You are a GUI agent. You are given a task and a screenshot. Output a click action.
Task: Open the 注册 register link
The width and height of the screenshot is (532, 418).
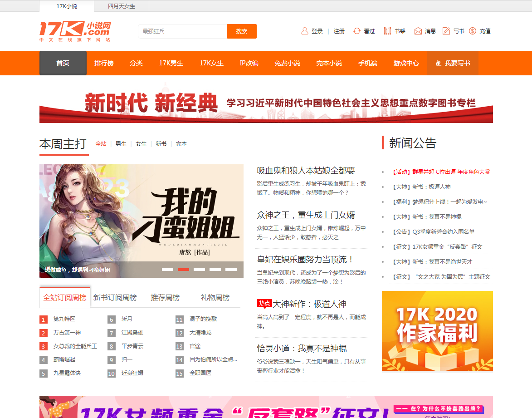pos(339,31)
